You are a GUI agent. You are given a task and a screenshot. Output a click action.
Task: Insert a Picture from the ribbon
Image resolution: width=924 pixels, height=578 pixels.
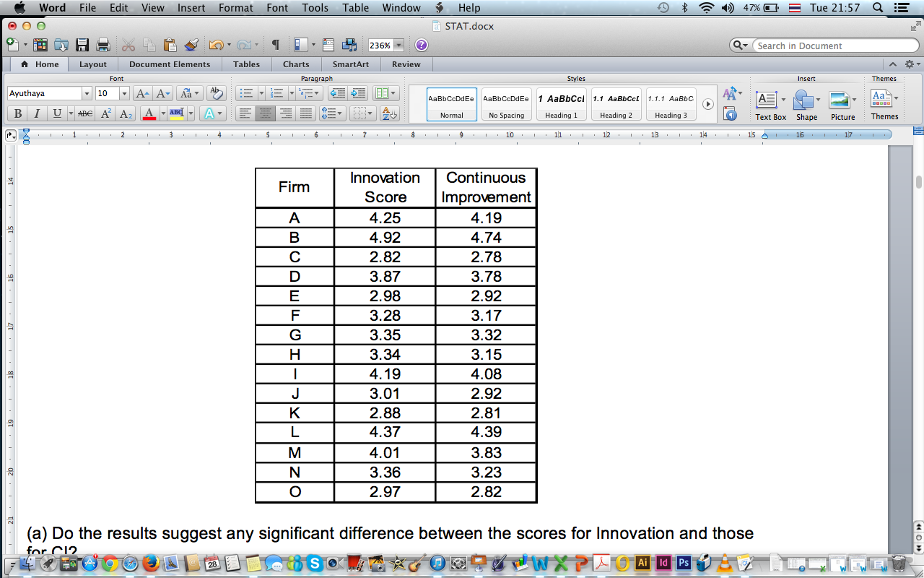(842, 105)
